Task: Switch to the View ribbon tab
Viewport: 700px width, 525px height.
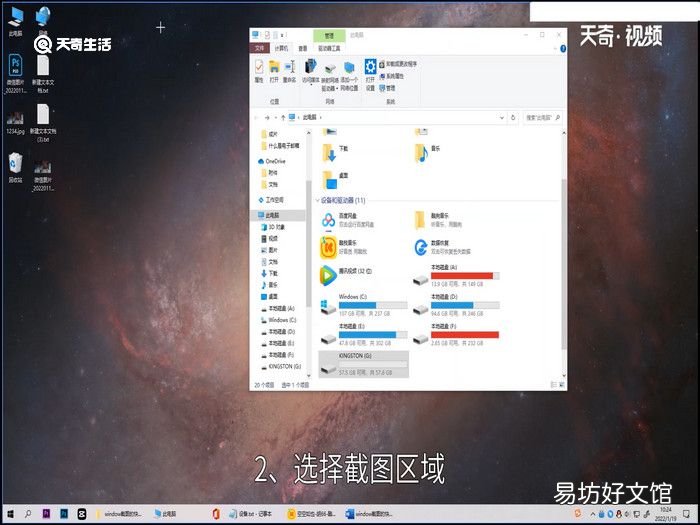Action: [x=303, y=48]
